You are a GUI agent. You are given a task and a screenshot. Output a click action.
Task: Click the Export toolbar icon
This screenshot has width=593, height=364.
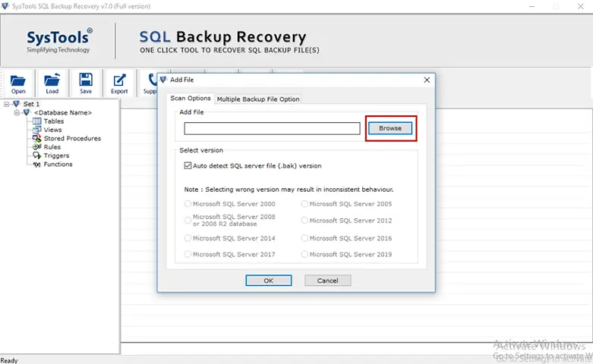coord(119,80)
